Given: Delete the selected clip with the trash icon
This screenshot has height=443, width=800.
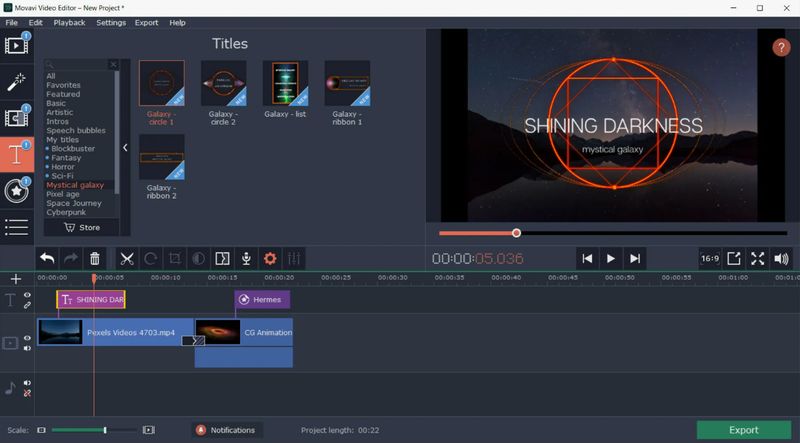Looking at the screenshot, I should 95,258.
